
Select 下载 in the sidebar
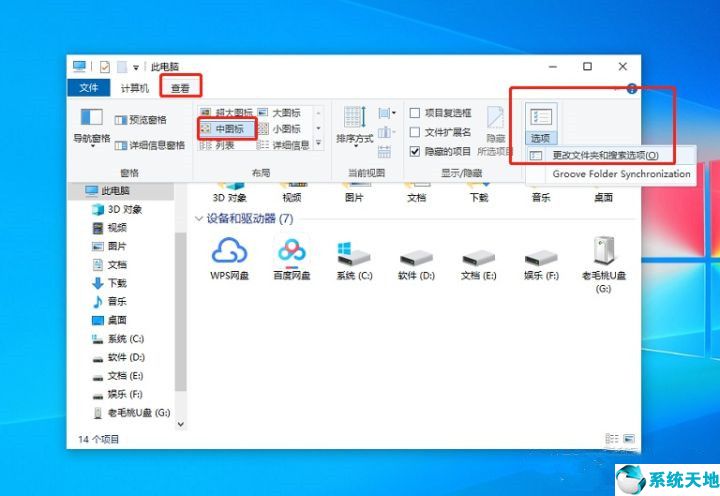coord(109,283)
